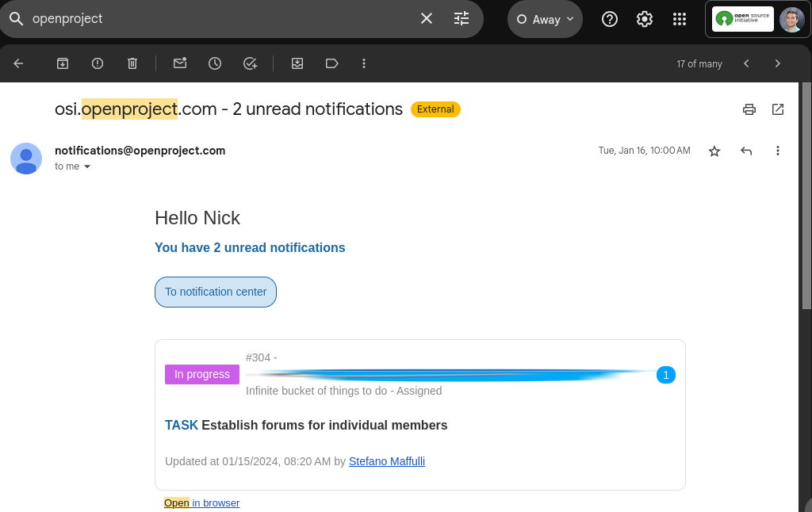The image size is (812, 512).
Task: Move email to another folder
Action: pyautogui.click(x=297, y=63)
